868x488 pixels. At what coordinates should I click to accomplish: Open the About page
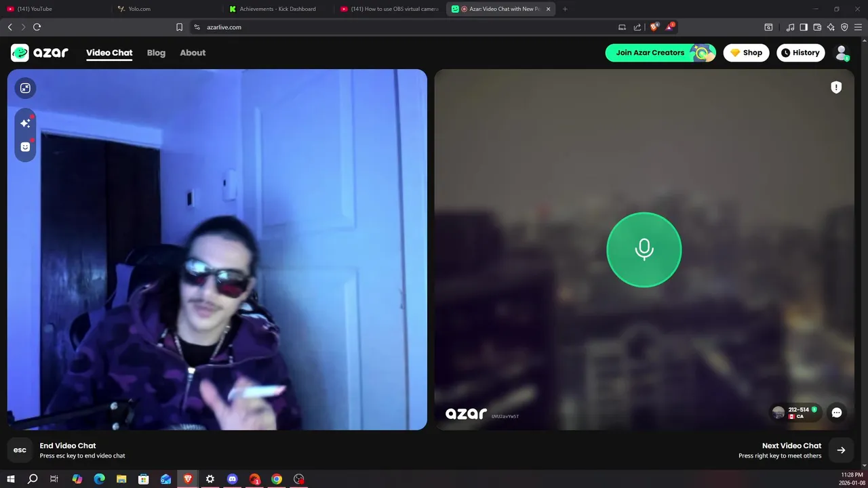pyautogui.click(x=193, y=53)
